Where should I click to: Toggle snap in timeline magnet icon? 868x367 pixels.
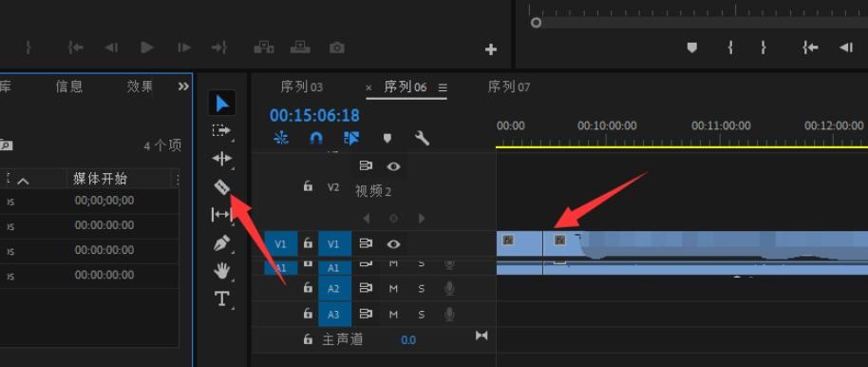coord(315,138)
